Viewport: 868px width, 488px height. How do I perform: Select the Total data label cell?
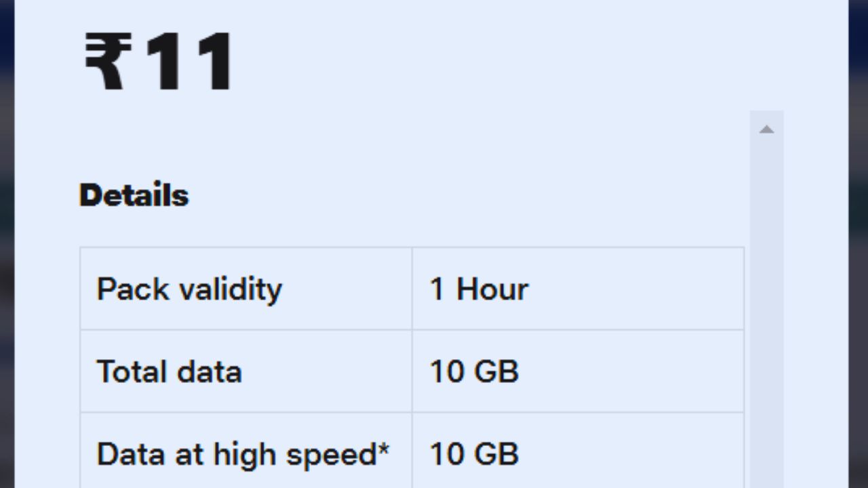coord(246,371)
